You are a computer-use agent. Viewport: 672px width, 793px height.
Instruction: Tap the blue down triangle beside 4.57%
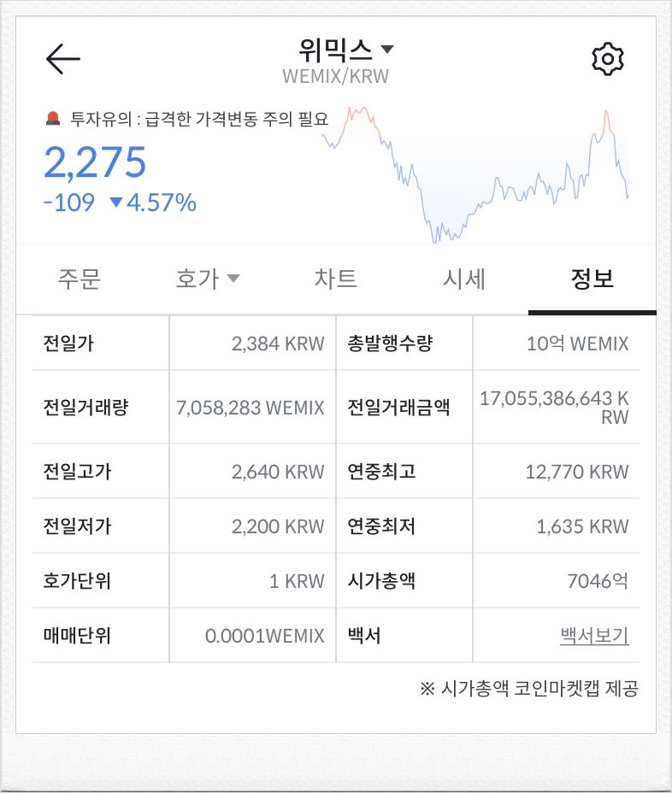pos(116,203)
